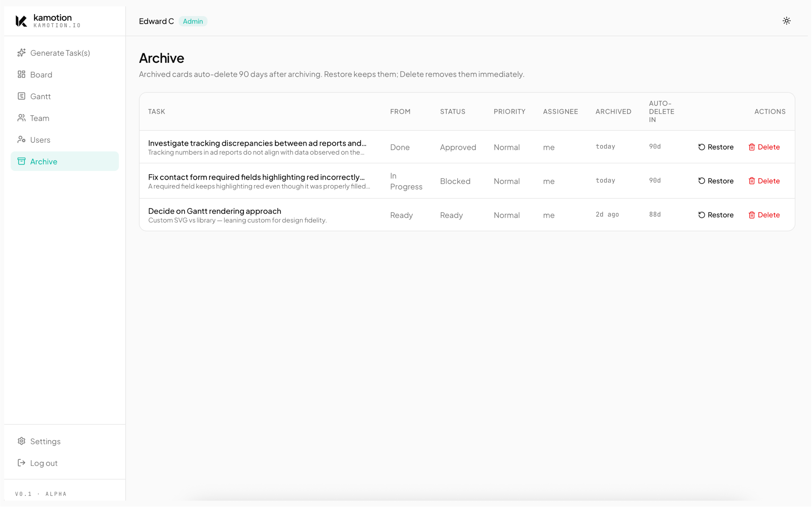Delete the Investigate tracking discrepancies task
Image resolution: width=812 pixels, height=507 pixels.
pos(764,147)
